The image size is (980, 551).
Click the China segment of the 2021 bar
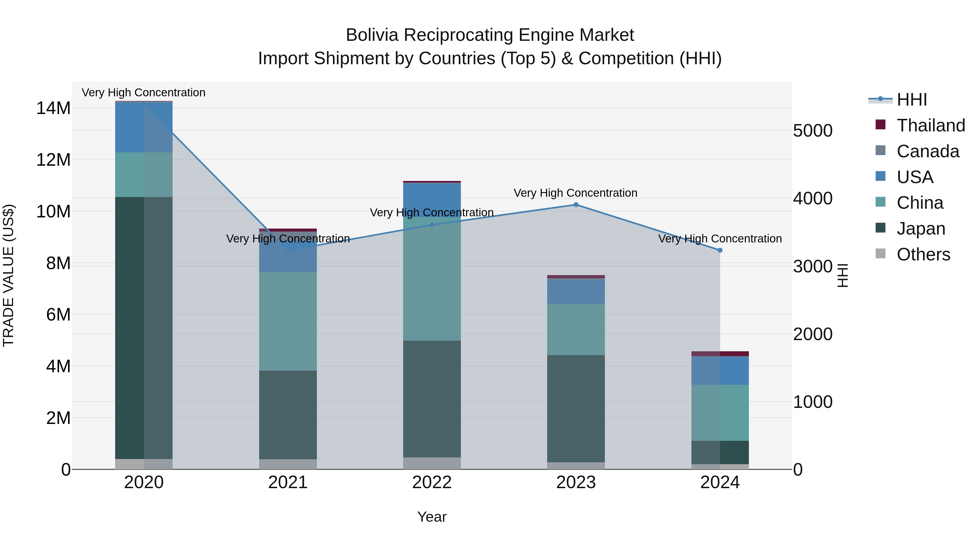pos(288,321)
